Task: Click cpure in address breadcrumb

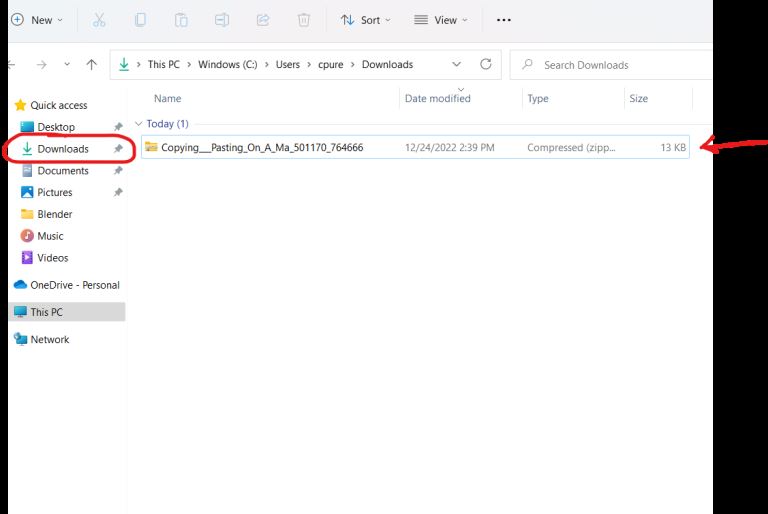Action: (331, 65)
